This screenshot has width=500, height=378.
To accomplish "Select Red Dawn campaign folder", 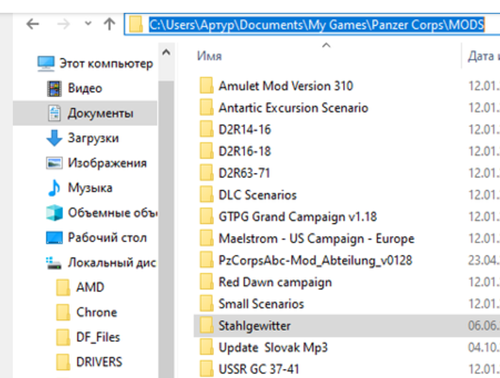I will click(275, 282).
